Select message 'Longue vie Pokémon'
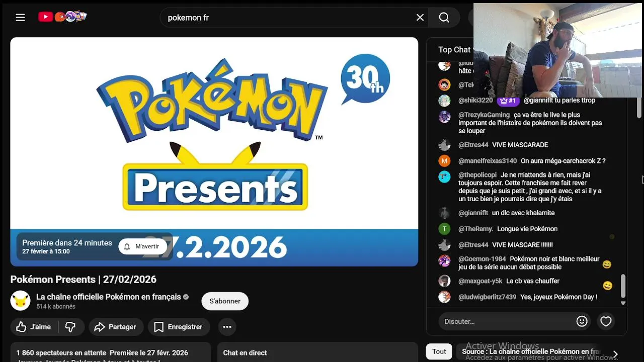The width and height of the screenshot is (644, 362). [x=527, y=229]
